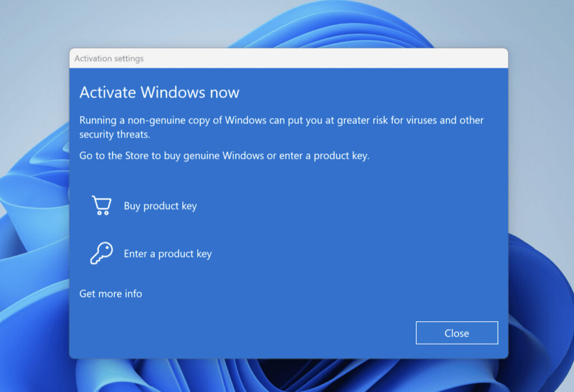The image size is (574, 392).
Task: Open the Get more info link
Action: [x=110, y=293]
